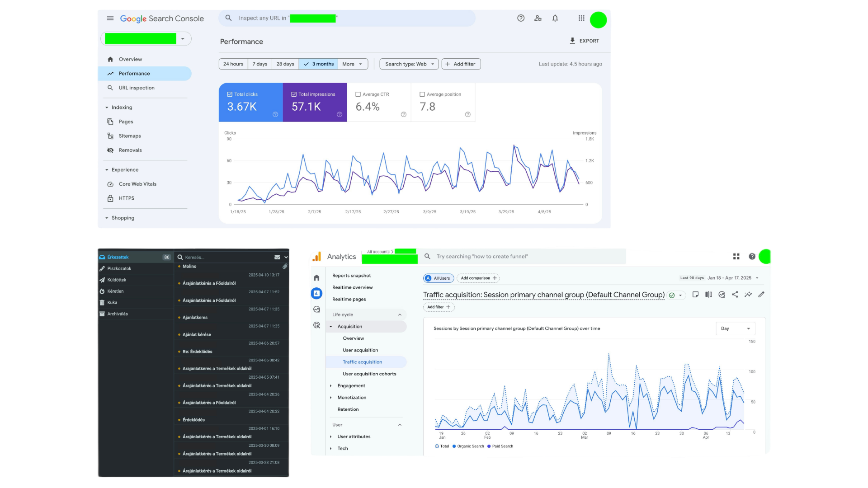The width and height of the screenshot is (868, 488).
Task: Click the Analytics home icon in left rail
Action: 316,278
